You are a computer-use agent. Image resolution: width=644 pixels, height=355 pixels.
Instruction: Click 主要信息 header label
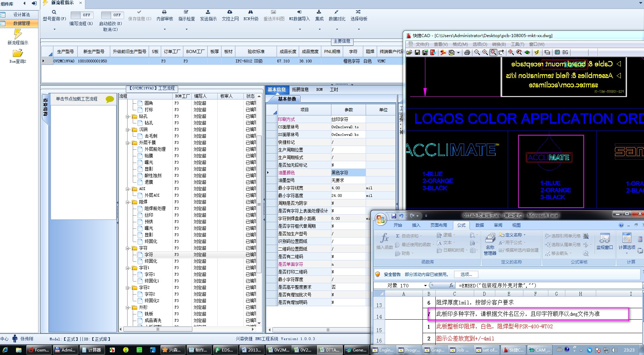(x=342, y=41)
